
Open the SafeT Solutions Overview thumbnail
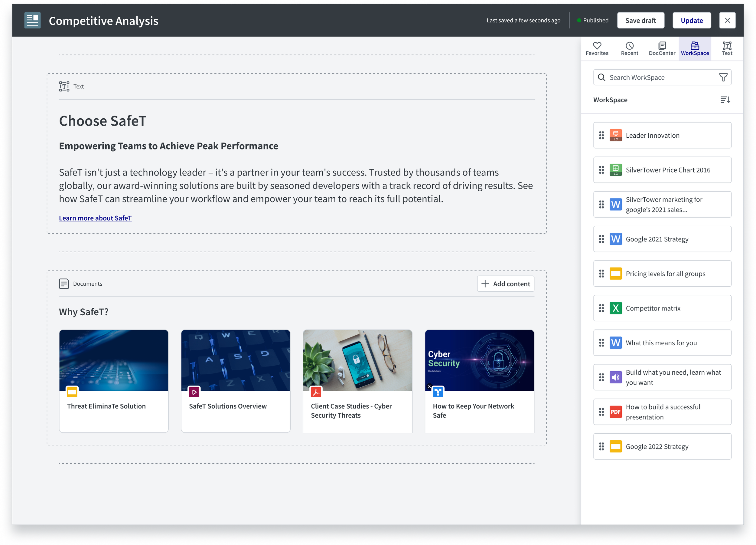pyautogui.click(x=235, y=360)
